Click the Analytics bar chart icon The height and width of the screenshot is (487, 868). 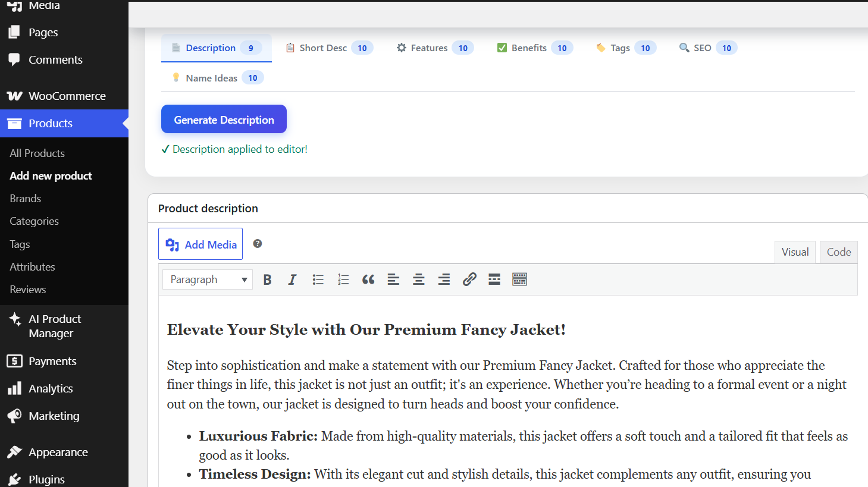click(14, 388)
